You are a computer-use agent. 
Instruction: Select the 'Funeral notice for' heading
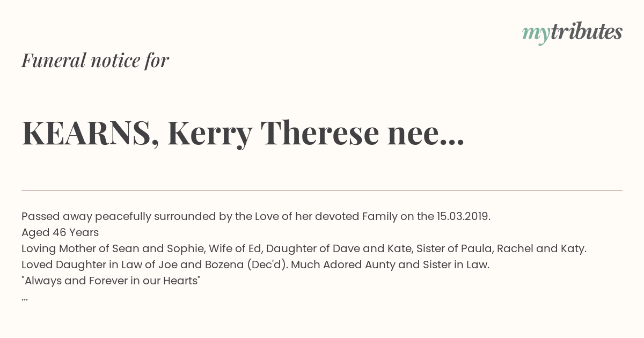[95, 61]
